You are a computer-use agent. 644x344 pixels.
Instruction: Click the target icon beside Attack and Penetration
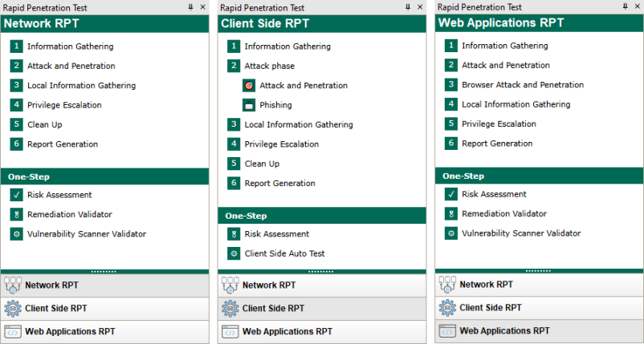click(x=249, y=86)
